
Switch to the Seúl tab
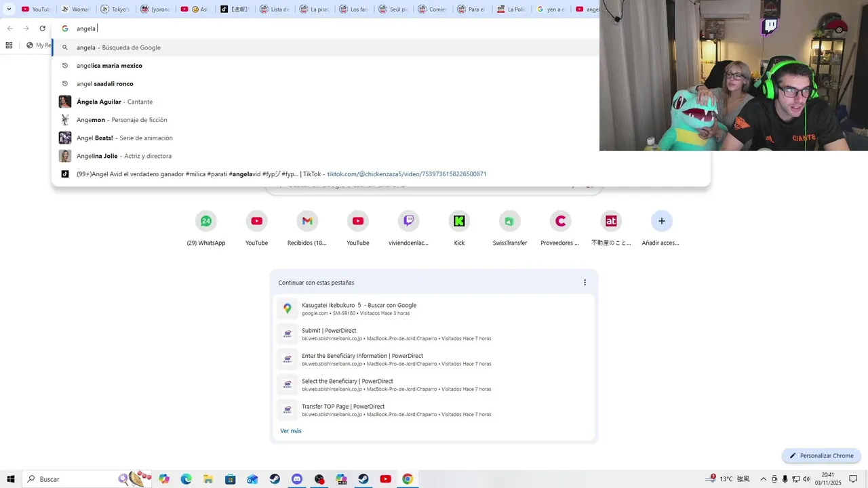(x=393, y=9)
